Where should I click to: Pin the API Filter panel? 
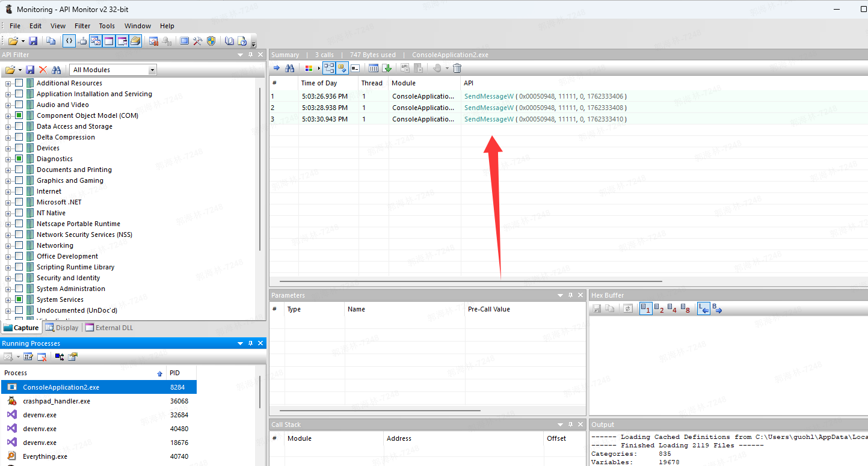coord(251,55)
